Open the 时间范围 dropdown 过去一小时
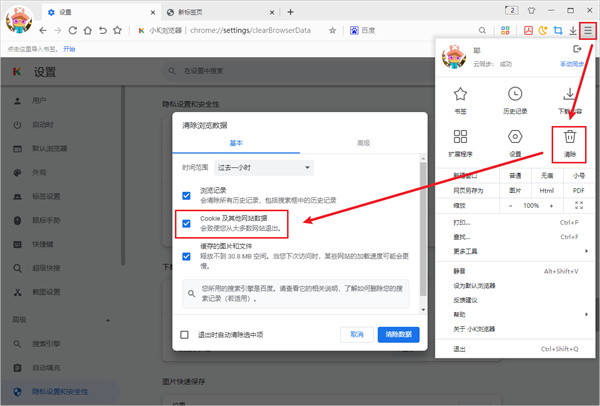This screenshot has height=406, width=600. click(264, 168)
